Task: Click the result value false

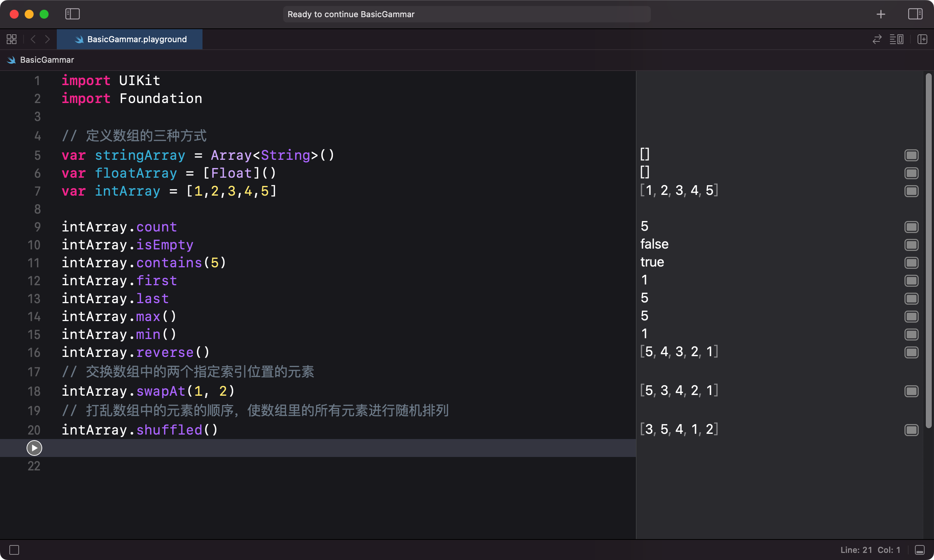Action: click(x=654, y=244)
